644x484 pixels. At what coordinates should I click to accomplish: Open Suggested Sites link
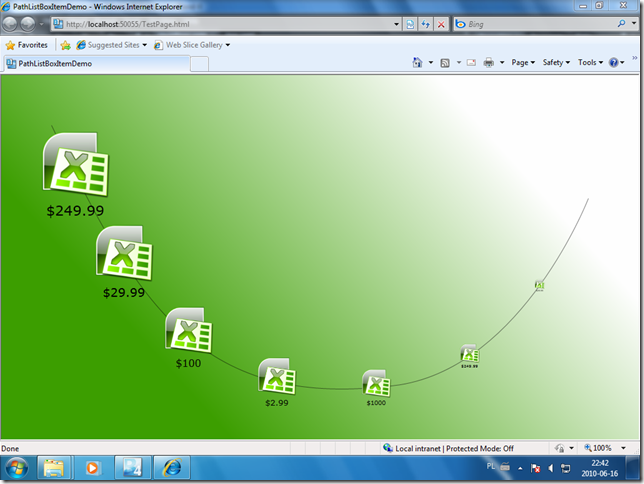[x=112, y=45]
